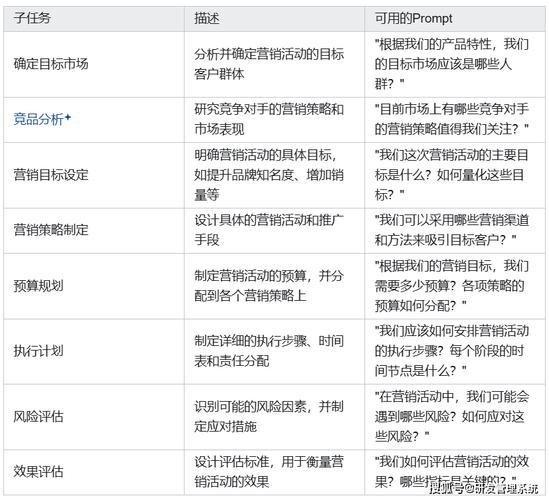Image resolution: width=549 pixels, height=500 pixels.
Task: Select description starting 明确营销活动的具体目标
Action: [x=269, y=175]
